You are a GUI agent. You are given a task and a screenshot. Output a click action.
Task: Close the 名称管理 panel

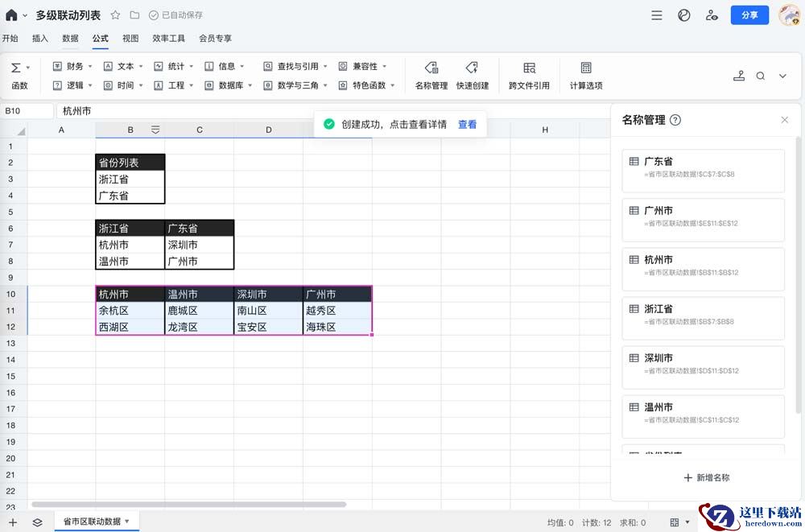[785, 120]
